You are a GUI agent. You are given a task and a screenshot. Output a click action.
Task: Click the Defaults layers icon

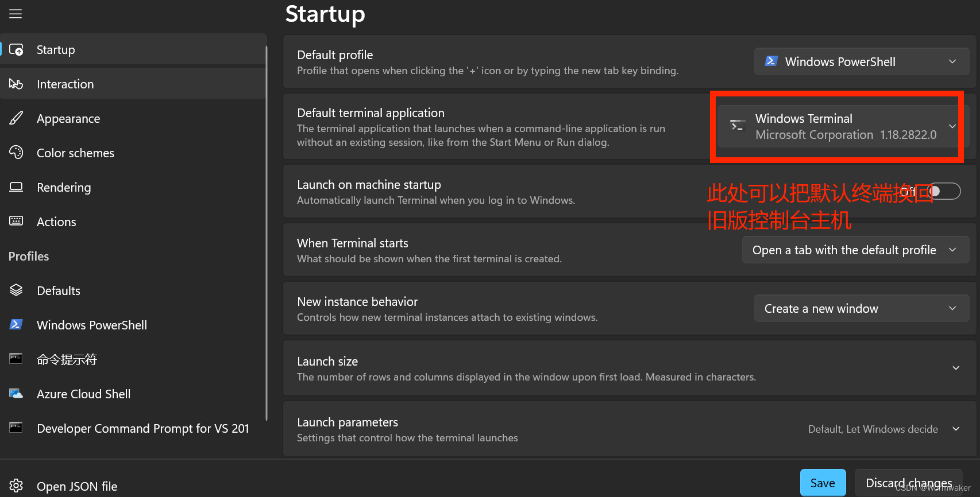click(x=16, y=290)
